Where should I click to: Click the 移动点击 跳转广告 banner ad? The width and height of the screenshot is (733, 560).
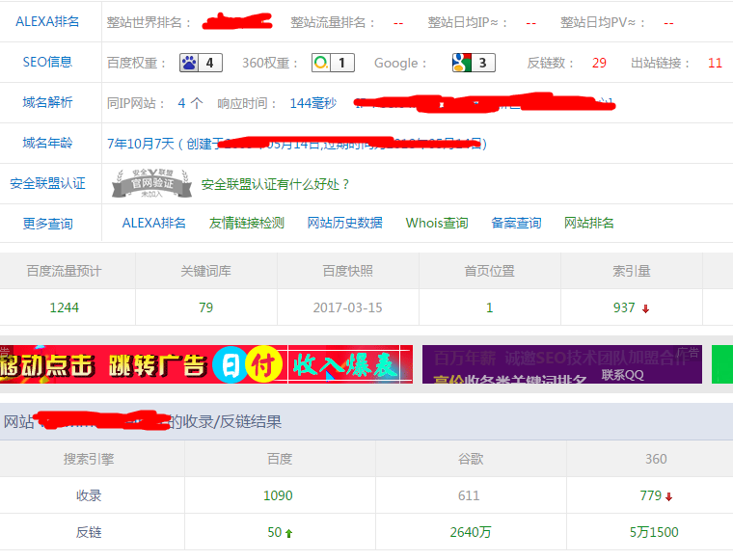(206, 364)
